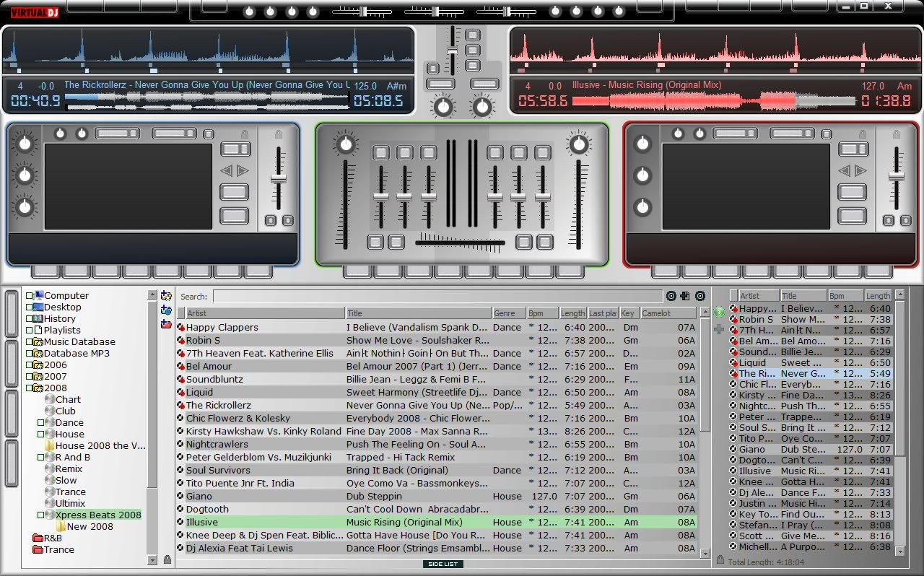Select Bel Amour track in main list
Viewport: 924px width, 576px height.
[x=437, y=367]
